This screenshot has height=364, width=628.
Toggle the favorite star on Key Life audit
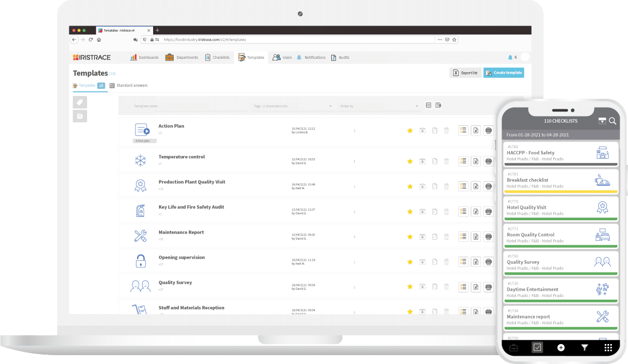410,211
